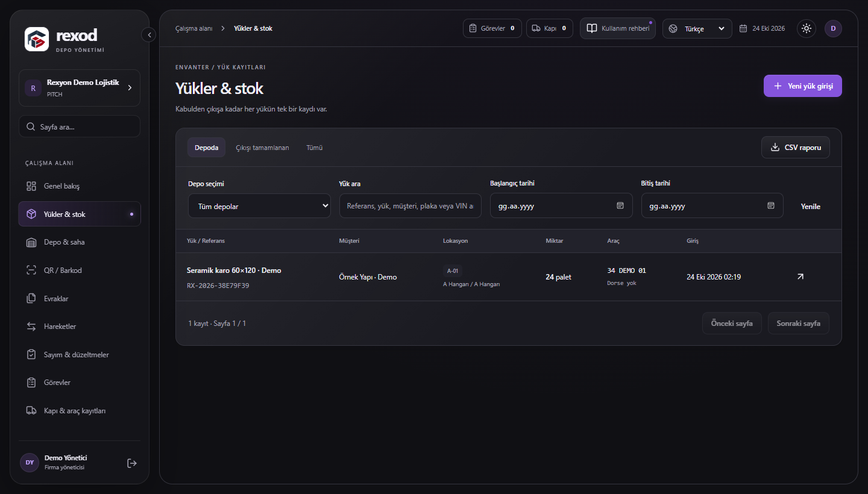Toggle the sun light-theme icon
The height and width of the screenshot is (494, 868).
click(807, 28)
